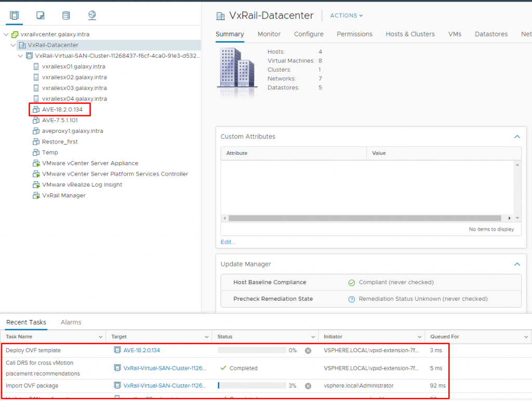The image size is (532, 401).
Task: Select vxrailesx03.galaxy.intra host in tree
Action: tap(74, 88)
